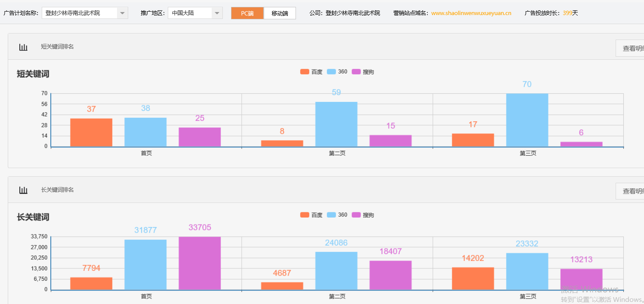Viewport: 644px width, 304px height.
Task: Click the 搜狗 首页 bar showing 33705
Action: click(x=200, y=263)
